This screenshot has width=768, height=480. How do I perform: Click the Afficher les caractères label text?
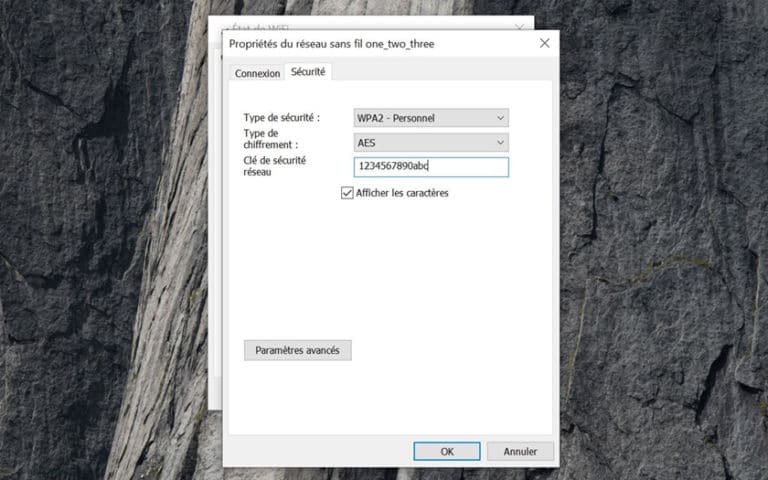402,193
